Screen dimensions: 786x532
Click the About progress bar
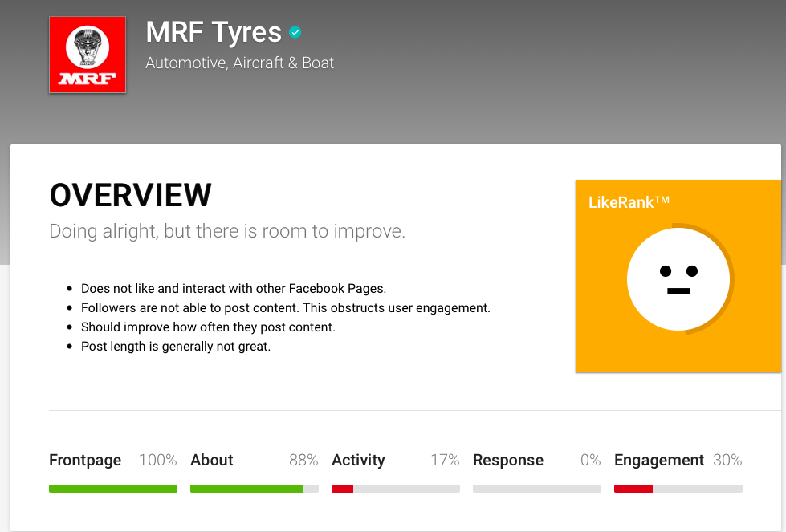click(x=255, y=489)
